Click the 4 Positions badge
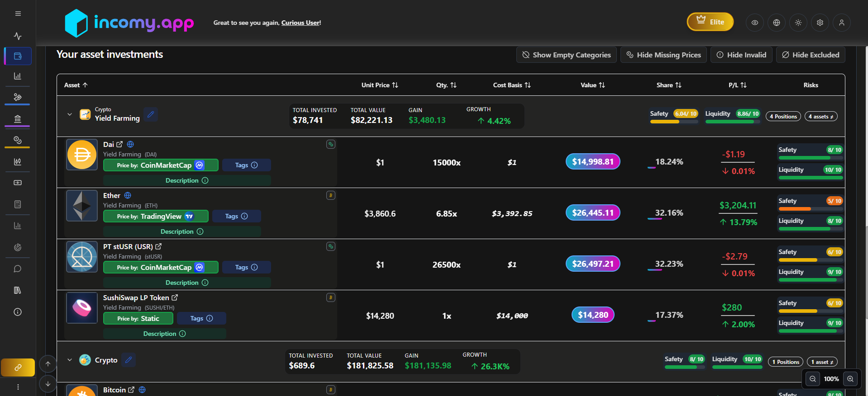Screen dimensions: 868x396 point(783,116)
